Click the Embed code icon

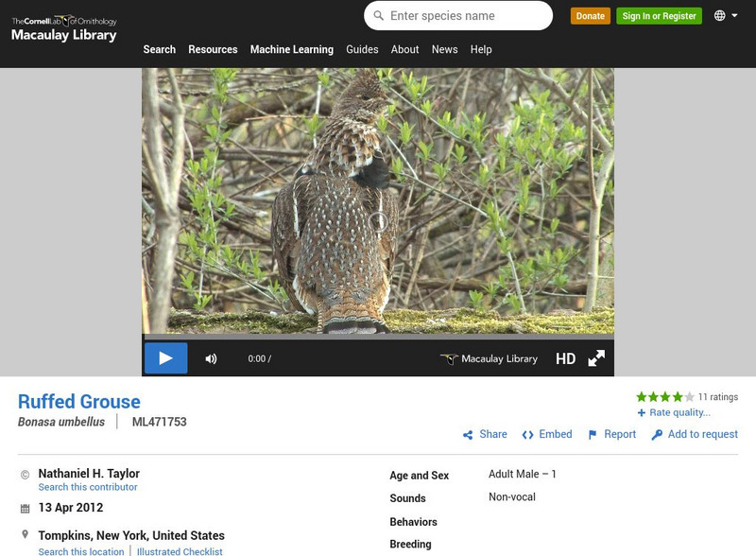(528, 434)
